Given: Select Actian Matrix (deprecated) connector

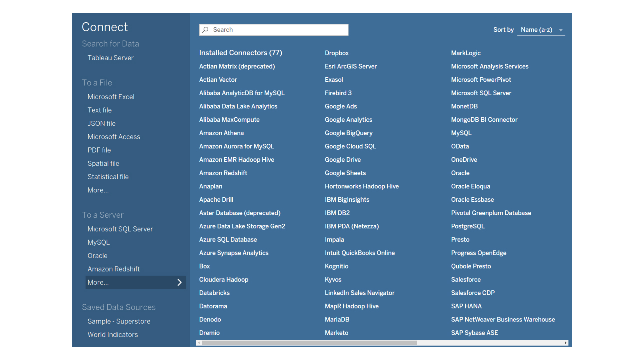Looking at the screenshot, I should tap(237, 66).
